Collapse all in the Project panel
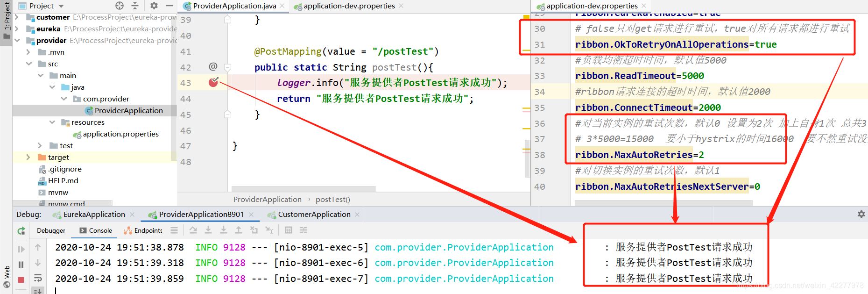The width and height of the screenshot is (868, 294). click(x=135, y=6)
